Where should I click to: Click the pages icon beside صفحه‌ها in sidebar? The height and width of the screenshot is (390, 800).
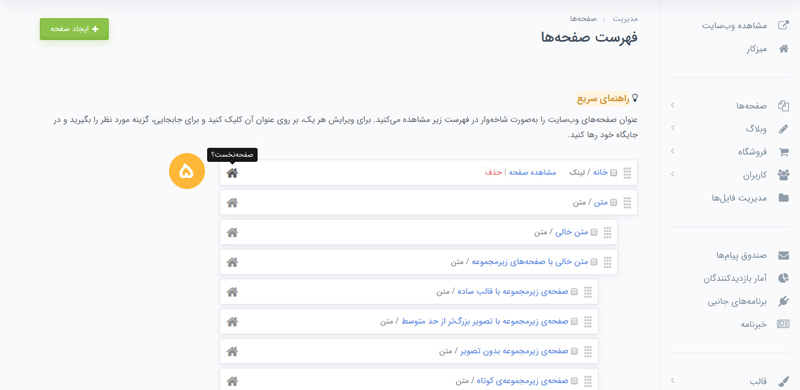point(783,105)
